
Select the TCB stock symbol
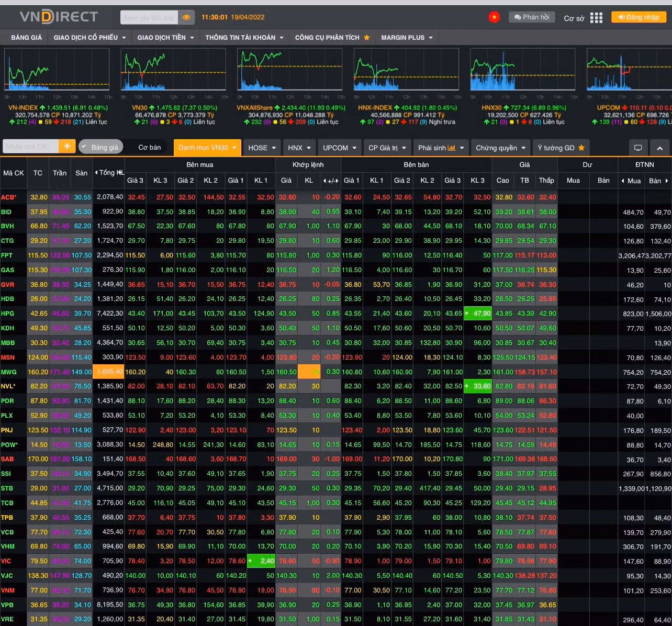point(7,503)
